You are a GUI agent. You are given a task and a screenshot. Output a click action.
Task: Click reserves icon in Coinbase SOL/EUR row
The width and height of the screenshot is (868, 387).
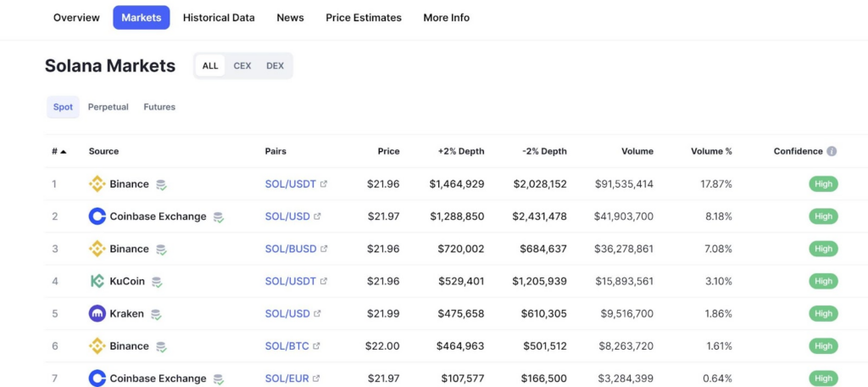click(x=219, y=379)
